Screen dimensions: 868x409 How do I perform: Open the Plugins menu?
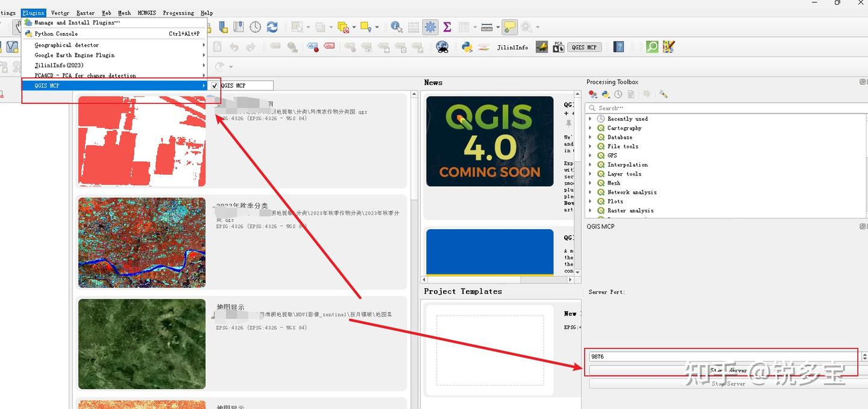[x=33, y=12]
